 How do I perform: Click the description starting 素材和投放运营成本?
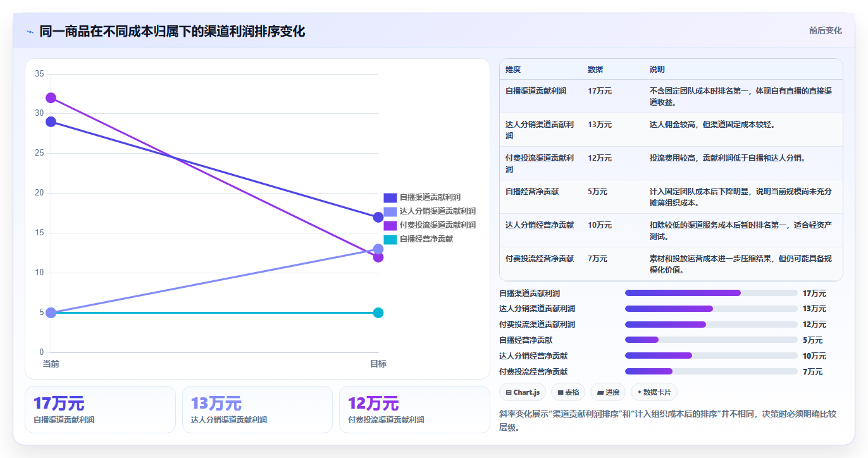point(741,264)
